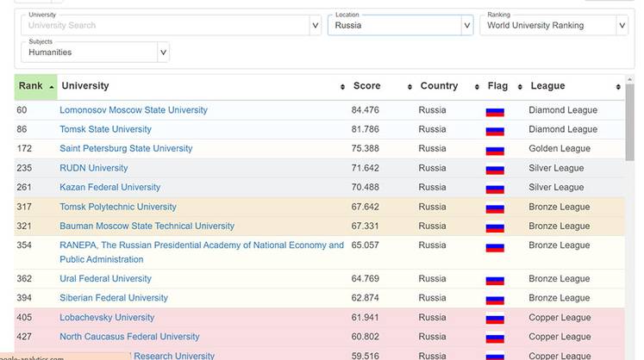
Task: Sort by League column sort arrows
Action: coord(618,87)
